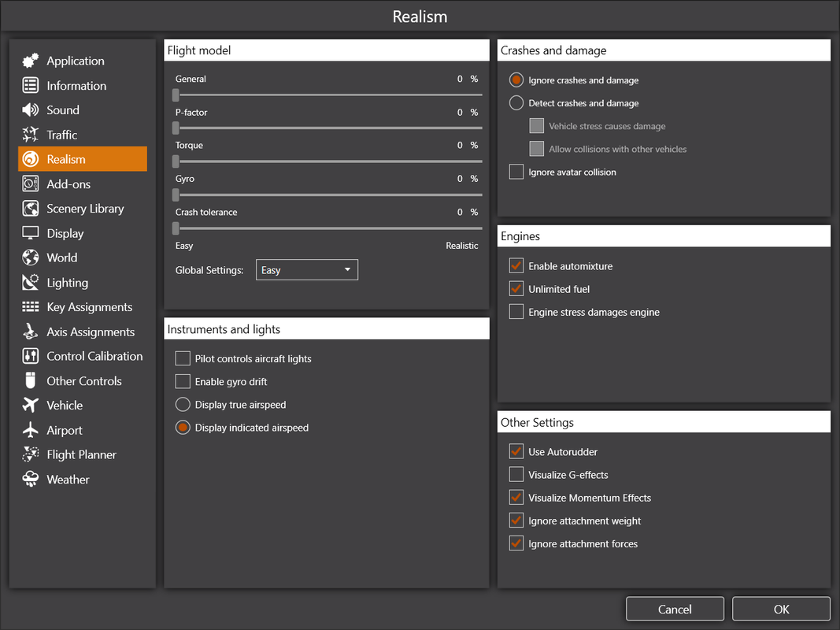Select Detect crashes and damage radio
This screenshot has width=840, height=630.
(516, 103)
